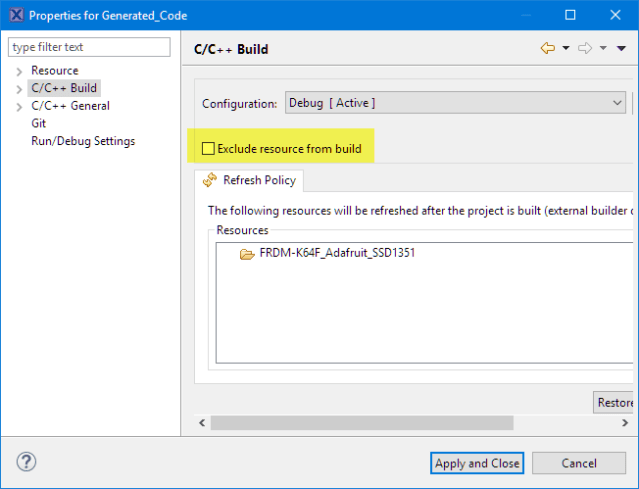This screenshot has height=489, width=639.
Task: Click the Refresh Policy tab icon
Action: pyautogui.click(x=210, y=181)
